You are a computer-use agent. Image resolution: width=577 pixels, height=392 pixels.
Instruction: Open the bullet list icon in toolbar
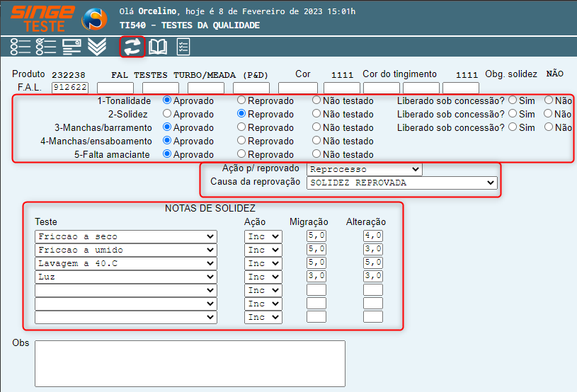click(x=21, y=47)
